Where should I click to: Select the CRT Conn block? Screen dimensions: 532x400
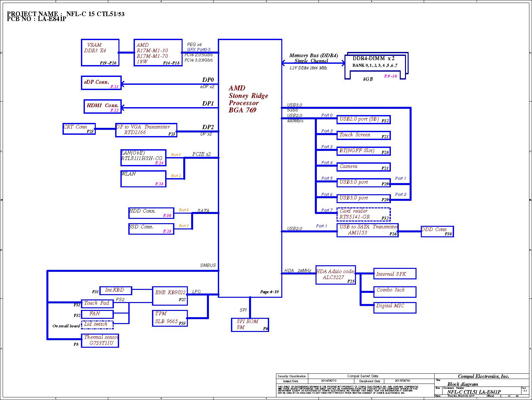(x=79, y=129)
